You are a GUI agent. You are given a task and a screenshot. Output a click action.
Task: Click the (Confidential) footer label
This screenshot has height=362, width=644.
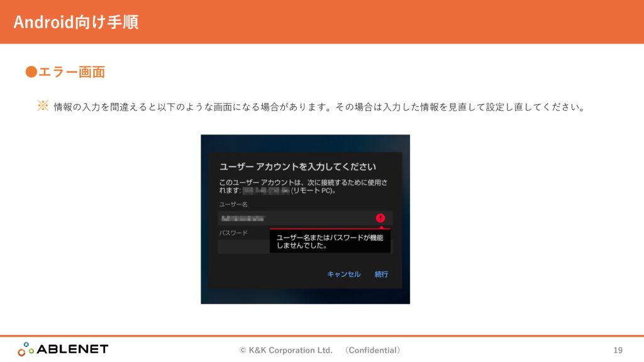(x=372, y=350)
